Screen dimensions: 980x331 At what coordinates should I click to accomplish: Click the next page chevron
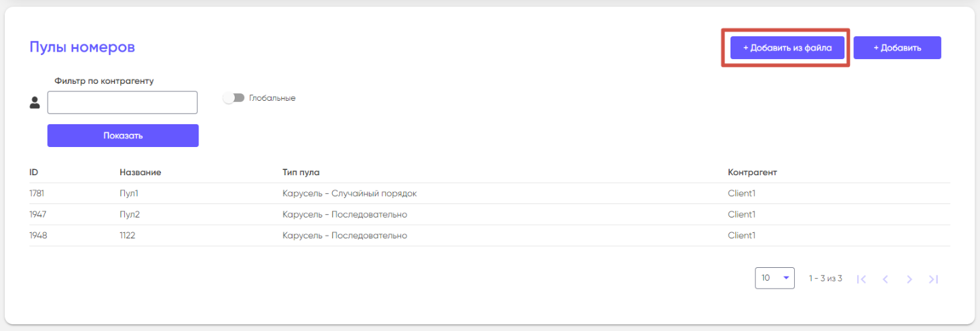coord(910,279)
